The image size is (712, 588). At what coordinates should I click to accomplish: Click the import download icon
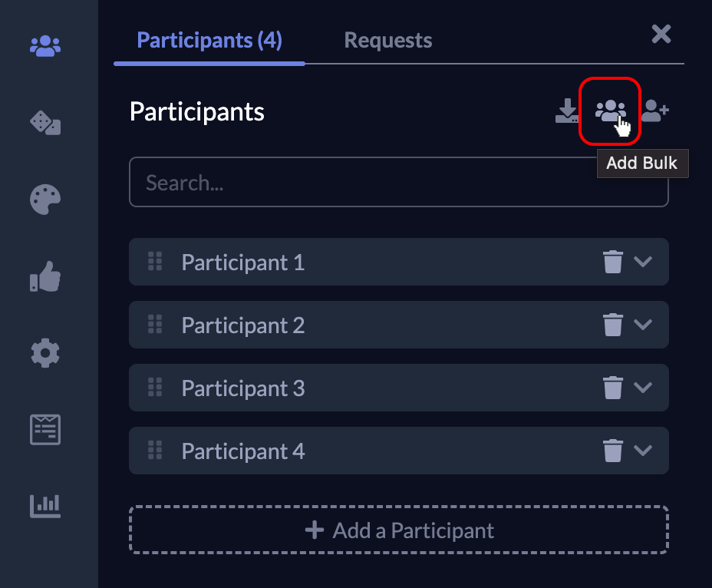pyautogui.click(x=567, y=111)
